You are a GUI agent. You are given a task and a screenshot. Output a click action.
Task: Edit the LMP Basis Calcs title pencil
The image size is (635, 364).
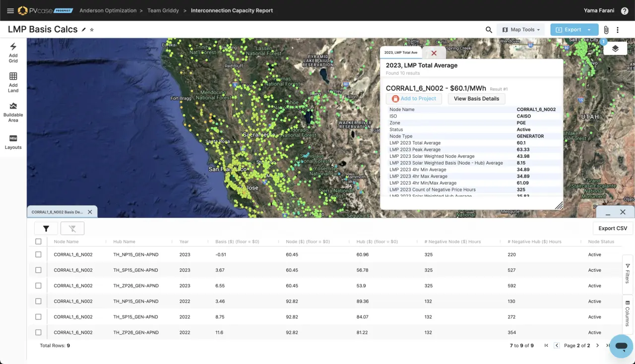coord(84,30)
